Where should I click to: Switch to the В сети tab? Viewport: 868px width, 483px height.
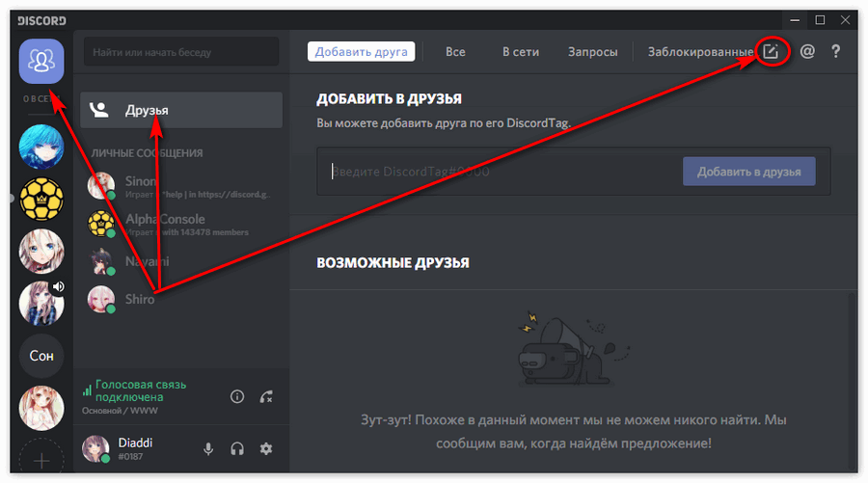[x=521, y=51]
